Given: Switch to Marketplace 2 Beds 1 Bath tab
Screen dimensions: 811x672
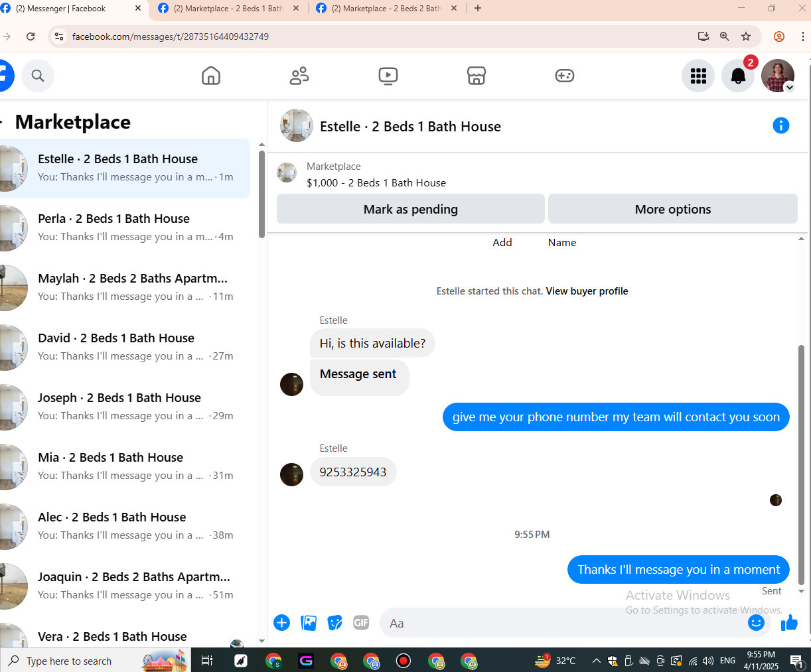Looking at the screenshot, I should pyautogui.click(x=229, y=9).
